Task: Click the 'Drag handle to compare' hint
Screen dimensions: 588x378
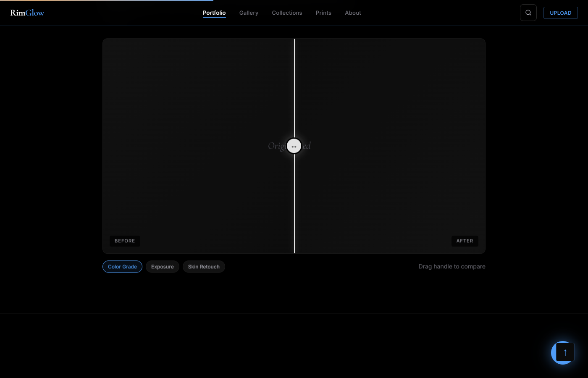Action: tap(451, 266)
